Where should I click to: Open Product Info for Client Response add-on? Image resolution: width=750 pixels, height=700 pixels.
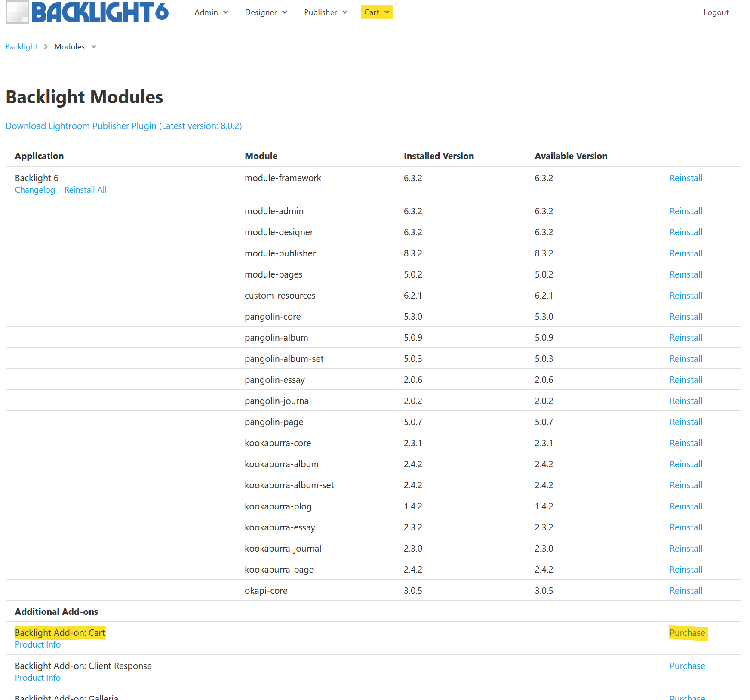click(x=38, y=678)
